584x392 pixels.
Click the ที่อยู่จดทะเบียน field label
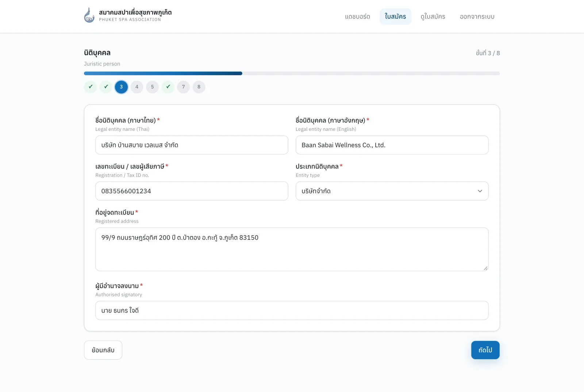tap(115, 212)
